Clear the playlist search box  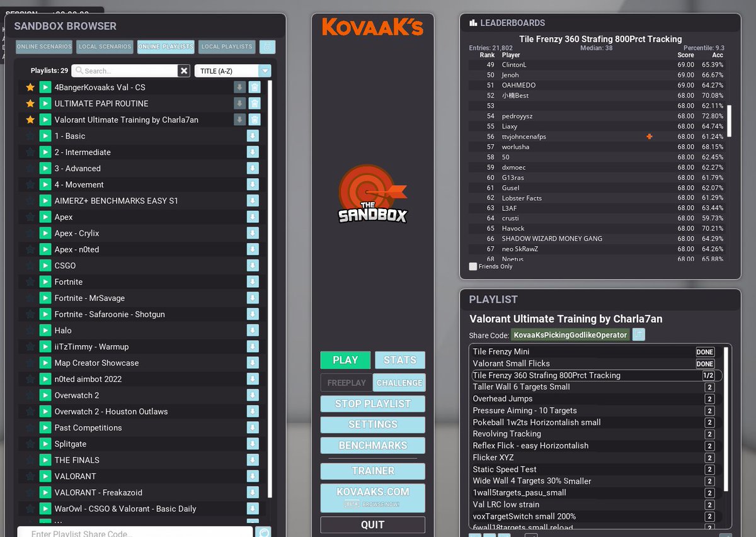click(x=184, y=71)
